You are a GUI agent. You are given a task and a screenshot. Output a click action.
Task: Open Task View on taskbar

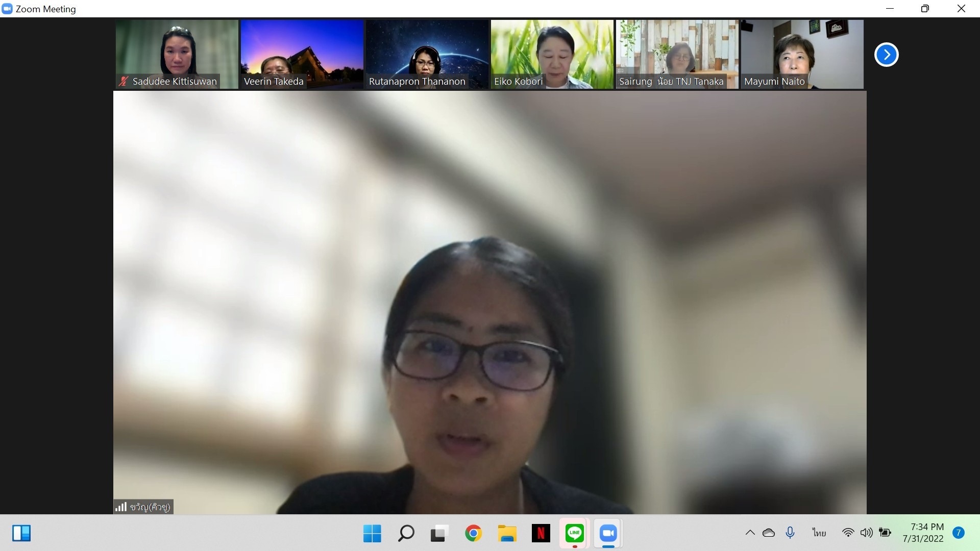point(439,534)
